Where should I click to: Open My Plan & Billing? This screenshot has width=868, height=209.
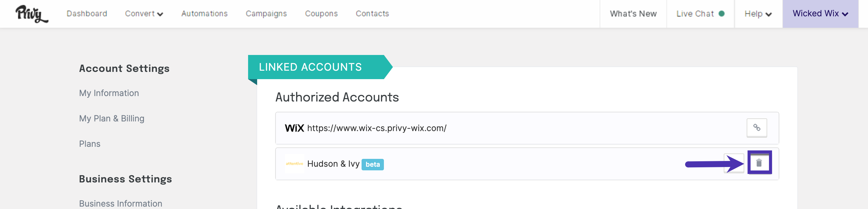point(112,118)
